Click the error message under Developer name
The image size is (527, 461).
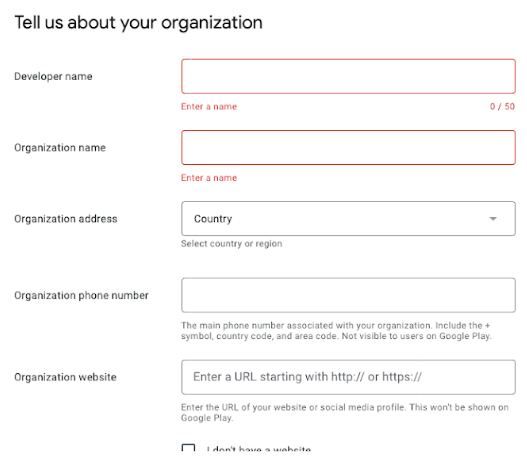(x=209, y=107)
